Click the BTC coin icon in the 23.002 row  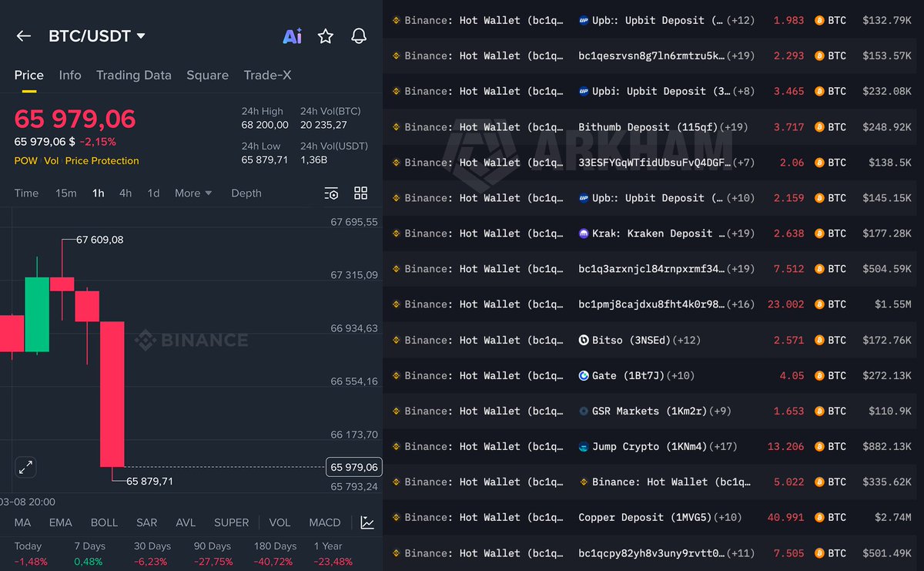(x=819, y=304)
